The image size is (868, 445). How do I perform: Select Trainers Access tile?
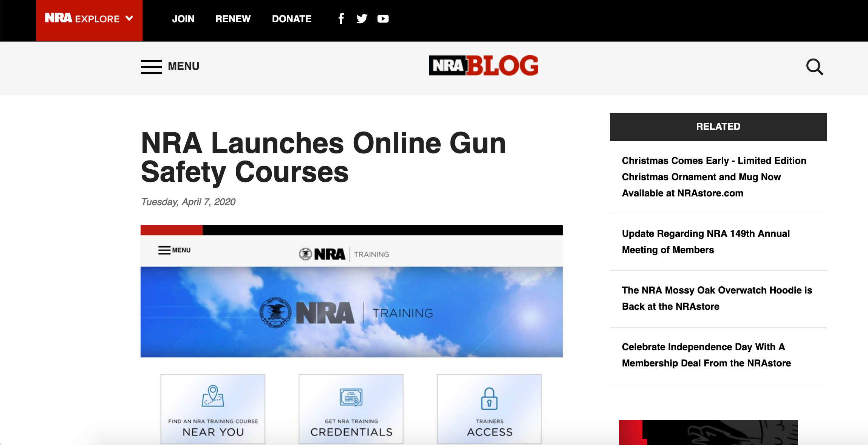click(489, 409)
